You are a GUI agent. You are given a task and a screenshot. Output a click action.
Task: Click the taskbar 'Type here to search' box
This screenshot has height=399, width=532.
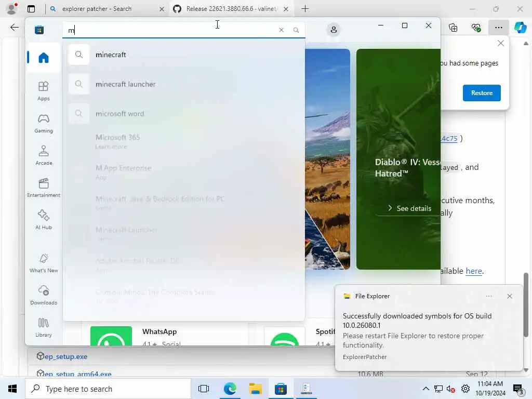(108, 389)
